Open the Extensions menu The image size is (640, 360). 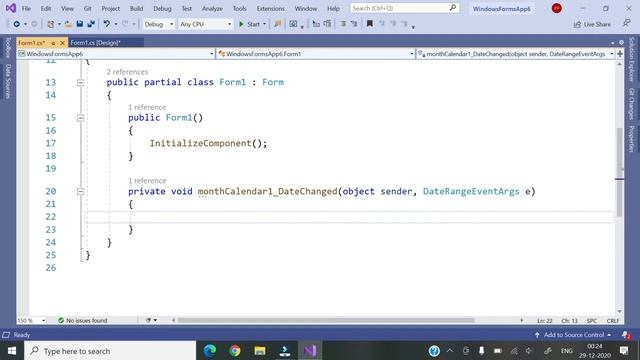[270, 8]
